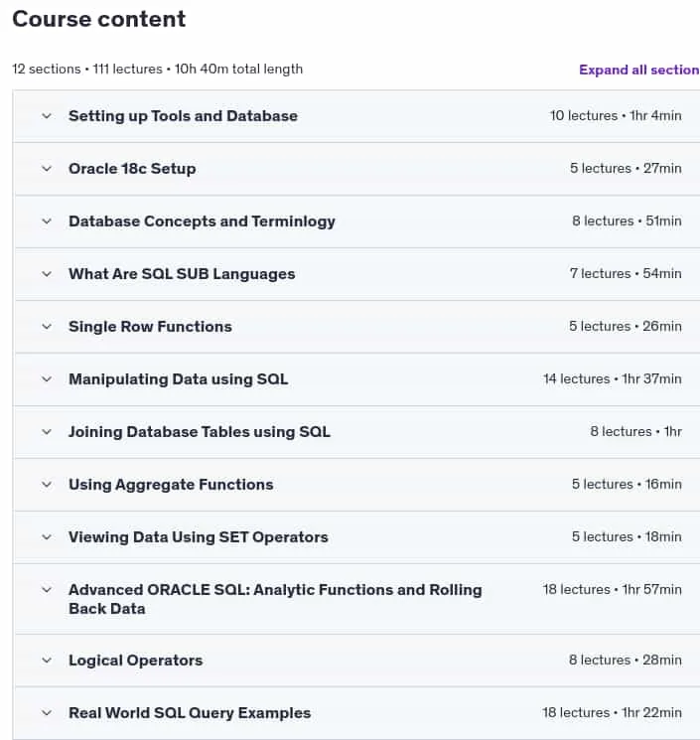Expand the Oracle 18c Setup chevron arrow
Viewport: 700px width, 740px height.
point(47,169)
